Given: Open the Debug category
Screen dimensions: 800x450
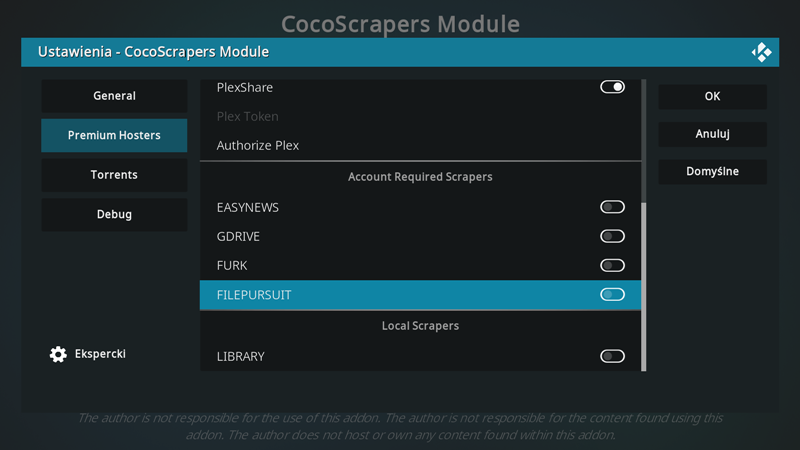Looking at the screenshot, I should [114, 214].
